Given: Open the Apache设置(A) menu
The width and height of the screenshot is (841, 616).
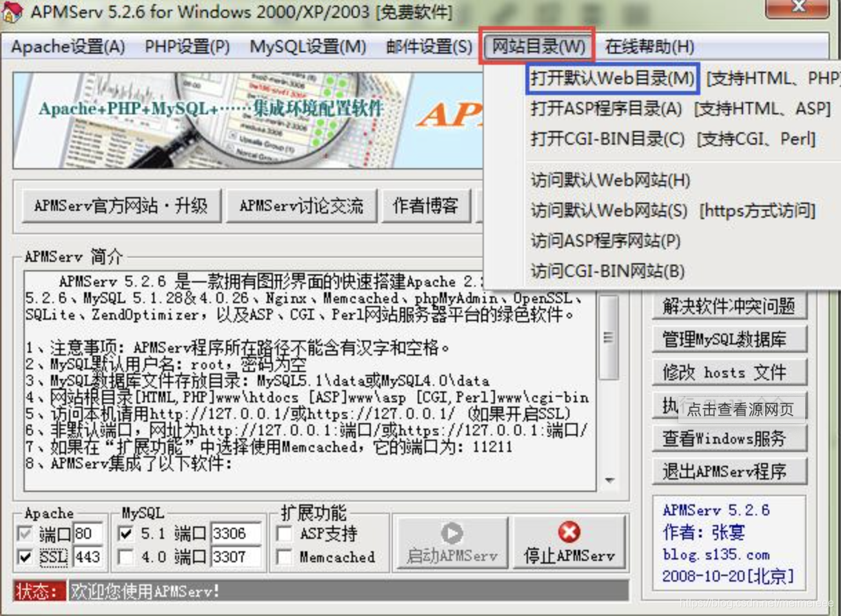Looking at the screenshot, I should click(x=68, y=47).
